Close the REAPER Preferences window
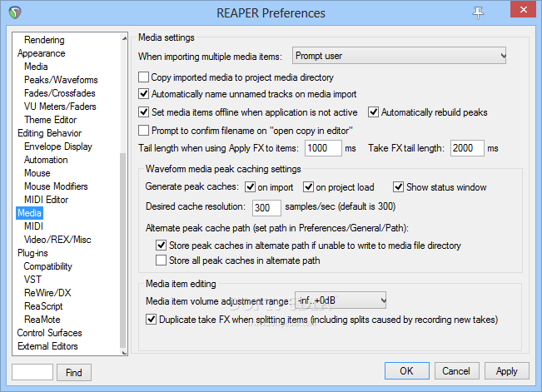 (524, 9)
